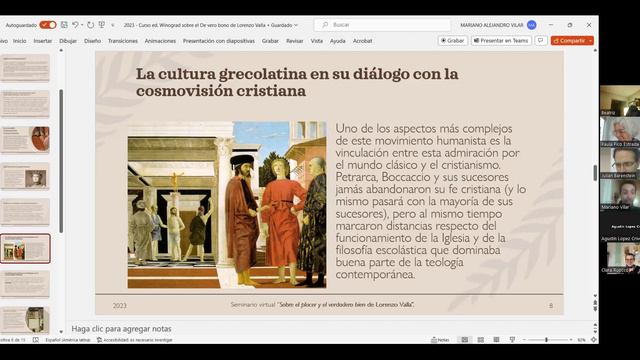Image resolution: width=640 pixels, height=360 pixels.
Task: Click the 62% zoom level value
Action: [x=581, y=340]
